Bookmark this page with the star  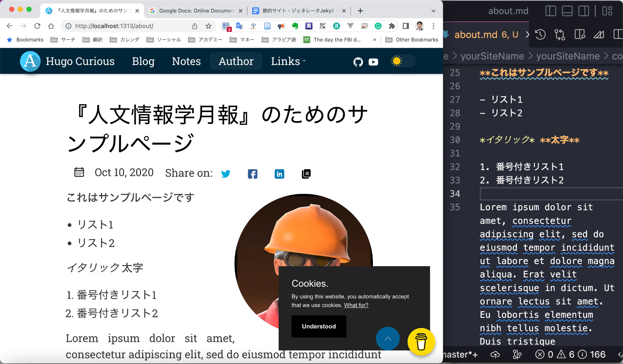click(208, 26)
